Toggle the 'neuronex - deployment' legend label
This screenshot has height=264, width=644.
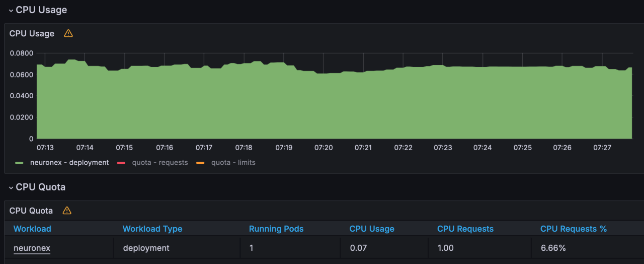[x=69, y=163]
